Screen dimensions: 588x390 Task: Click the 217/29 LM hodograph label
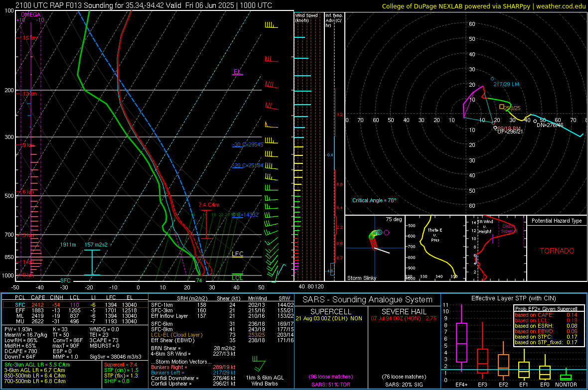click(x=506, y=84)
